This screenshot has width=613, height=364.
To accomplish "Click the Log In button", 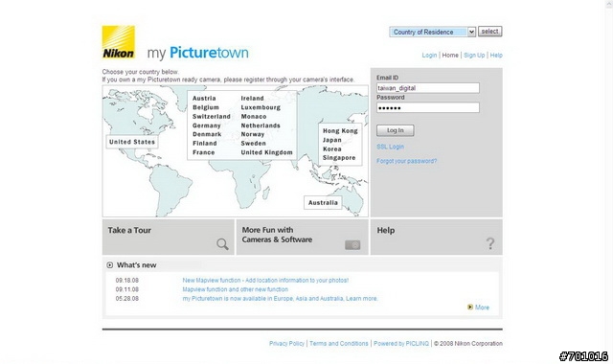I will pyautogui.click(x=396, y=130).
